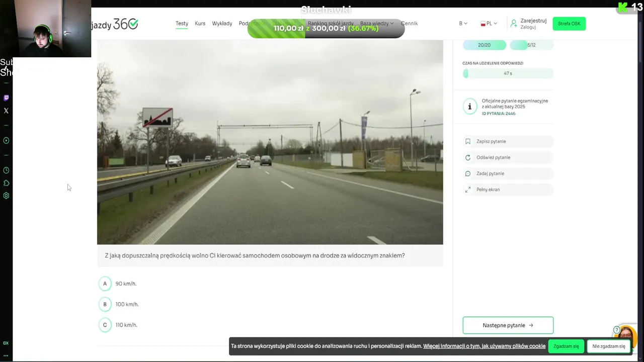Open the Cennik menu item

click(409, 24)
